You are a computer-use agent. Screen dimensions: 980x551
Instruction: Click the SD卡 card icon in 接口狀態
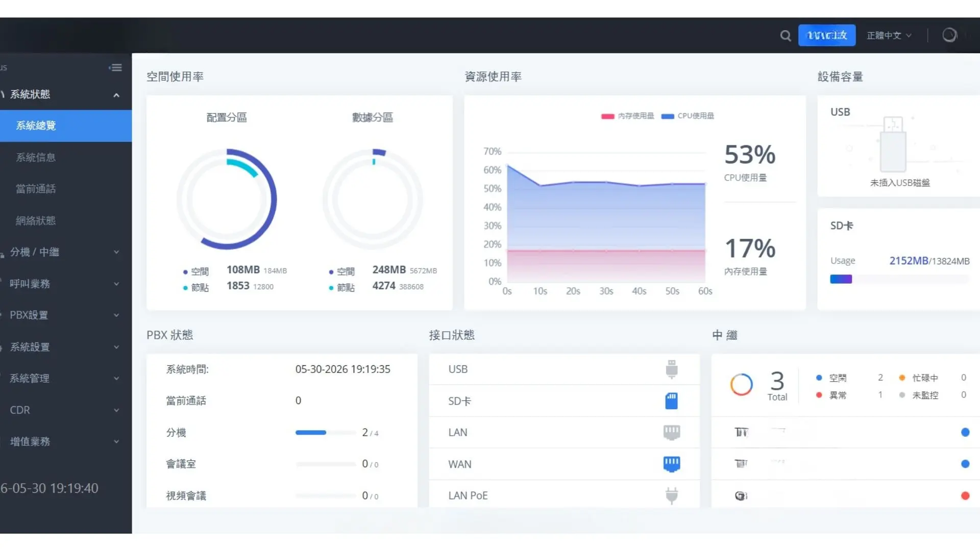point(671,401)
